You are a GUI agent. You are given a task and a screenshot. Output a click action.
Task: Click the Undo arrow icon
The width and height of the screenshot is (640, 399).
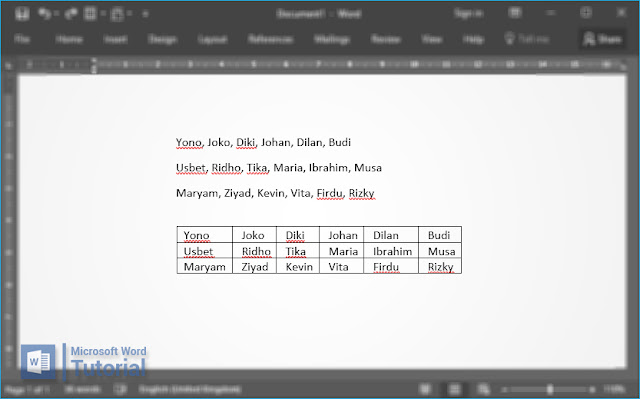coord(44,14)
